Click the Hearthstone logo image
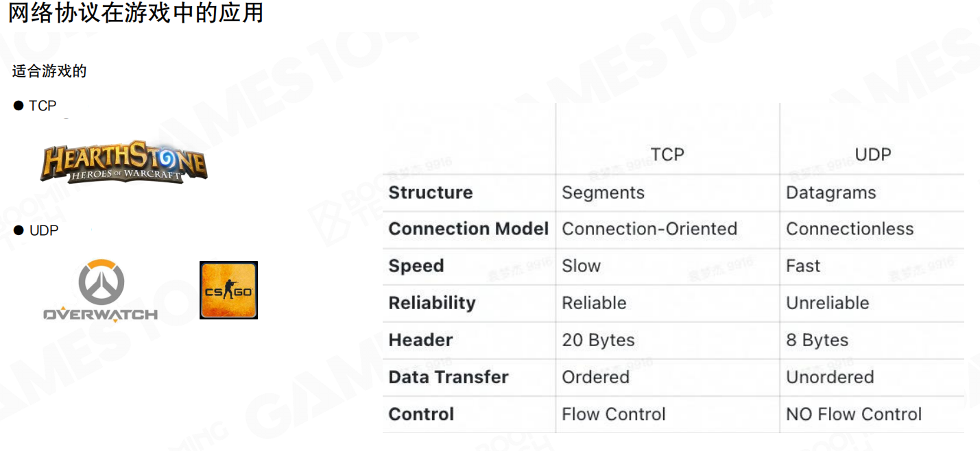The height and width of the screenshot is (451, 980). pos(123,162)
